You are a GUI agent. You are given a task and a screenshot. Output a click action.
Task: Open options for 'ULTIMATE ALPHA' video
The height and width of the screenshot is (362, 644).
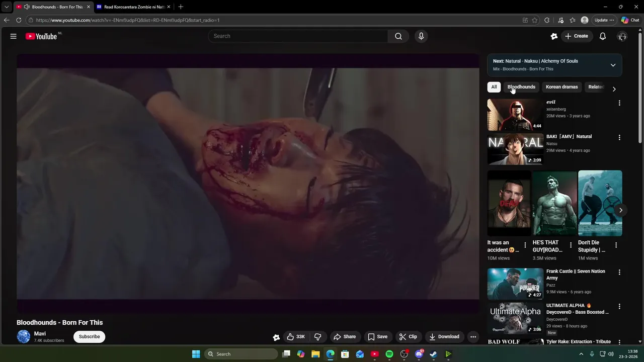(619, 306)
